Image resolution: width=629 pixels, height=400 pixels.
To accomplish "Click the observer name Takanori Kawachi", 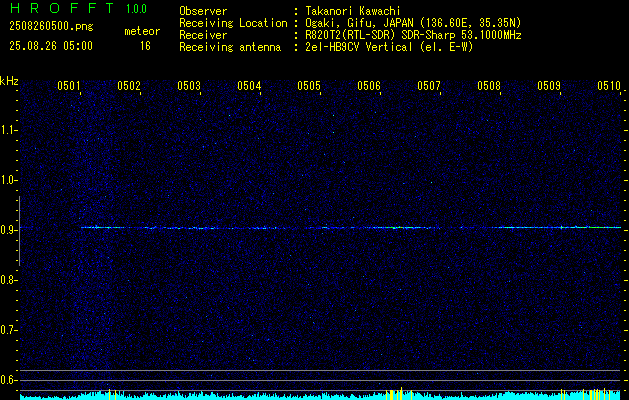I will tap(352, 11).
